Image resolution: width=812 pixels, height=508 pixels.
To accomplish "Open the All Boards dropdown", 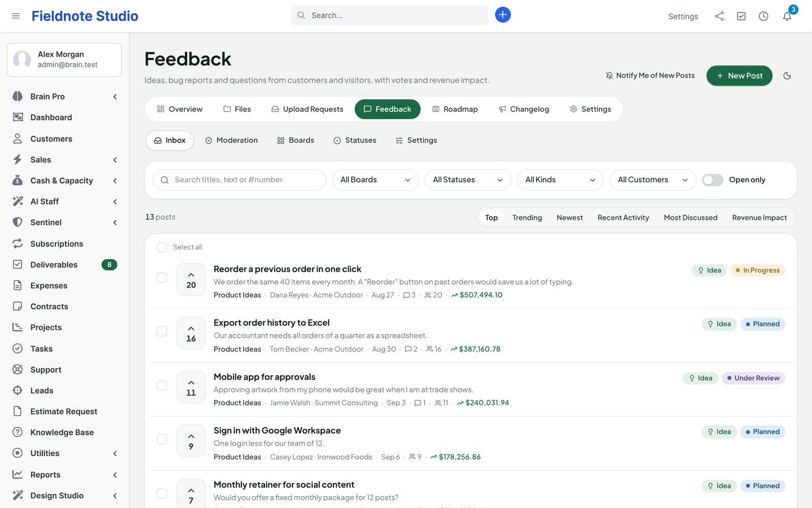I will point(376,180).
